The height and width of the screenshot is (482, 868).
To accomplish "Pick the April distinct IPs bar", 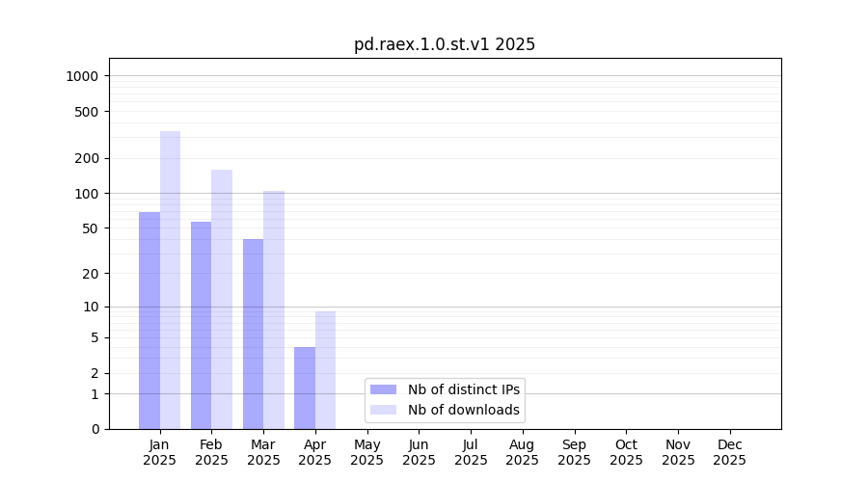I will pos(305,388).
